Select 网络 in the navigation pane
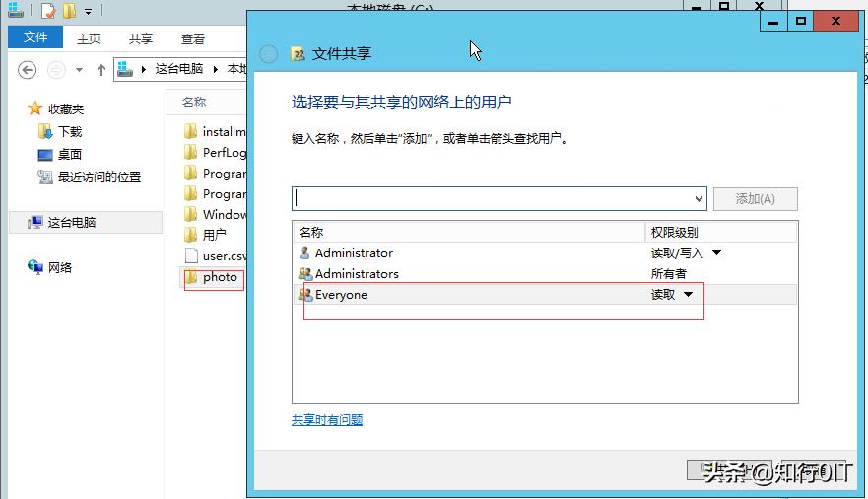Image resolution: width=868 pixels, height=499 pixels. (x=60, y=268)
